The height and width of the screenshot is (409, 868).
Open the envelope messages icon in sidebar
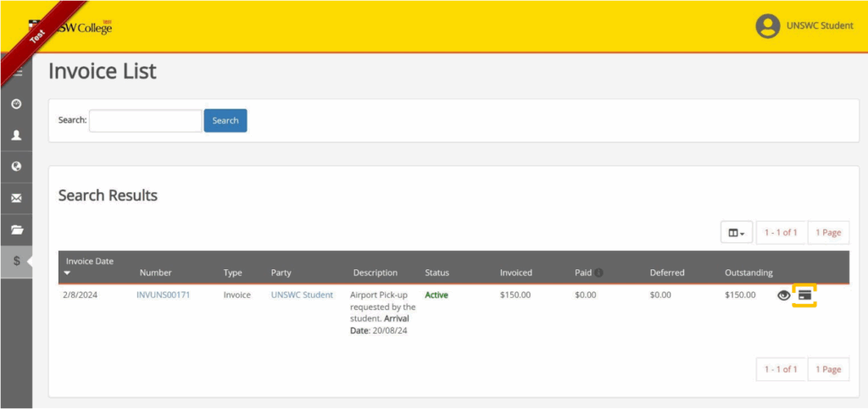click(16, 198)
